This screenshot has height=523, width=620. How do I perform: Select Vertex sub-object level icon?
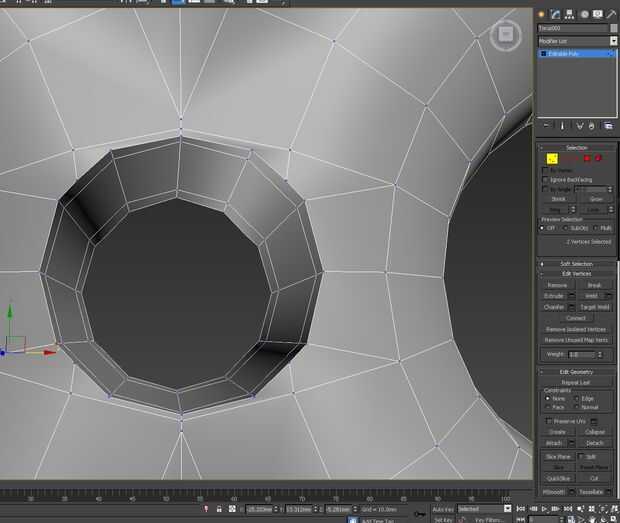[551, 158]
